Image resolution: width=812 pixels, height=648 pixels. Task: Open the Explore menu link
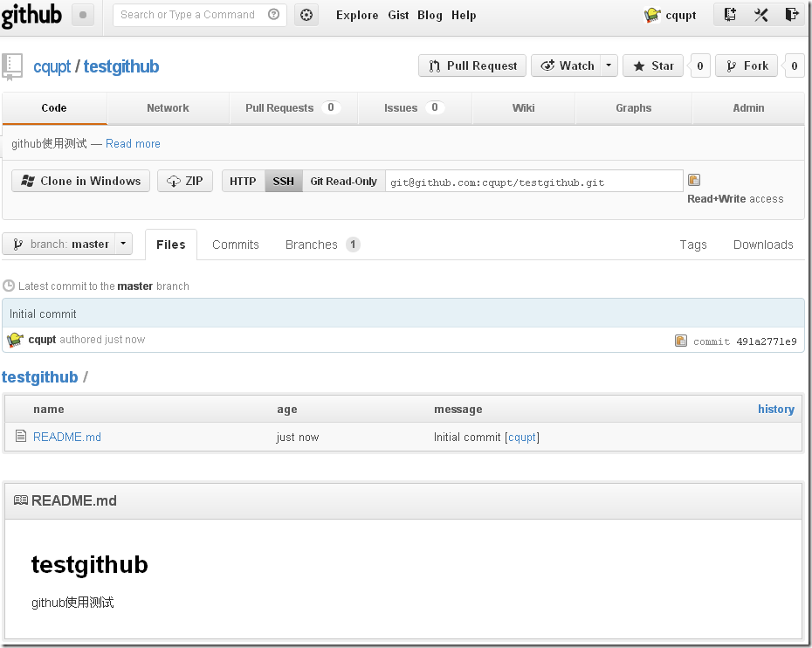point(357,15)
